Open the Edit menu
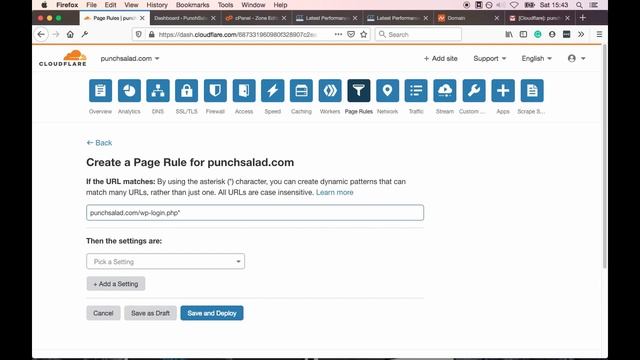Image resolution: width=640 pixels, height=360 pixels. [110, 5]
